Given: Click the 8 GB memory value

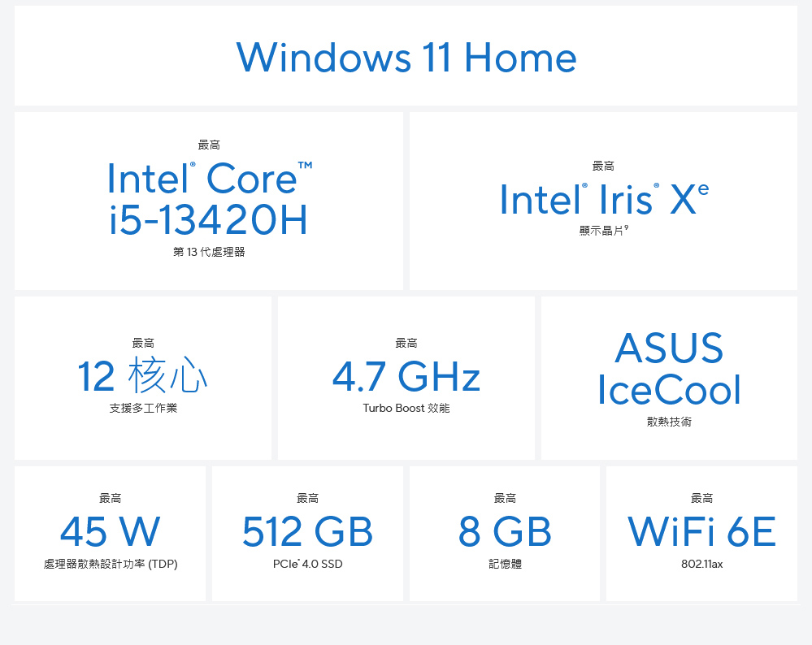Looking at the screenshot, I should 505,531.
